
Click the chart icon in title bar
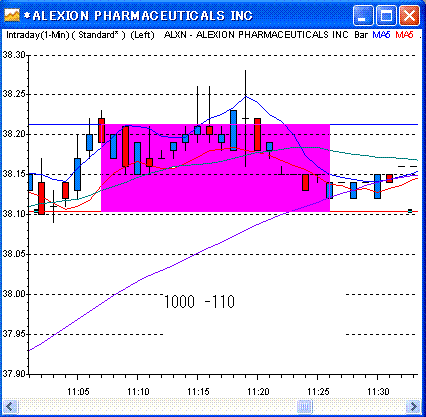pyautogui.click(x=12, y=15)
